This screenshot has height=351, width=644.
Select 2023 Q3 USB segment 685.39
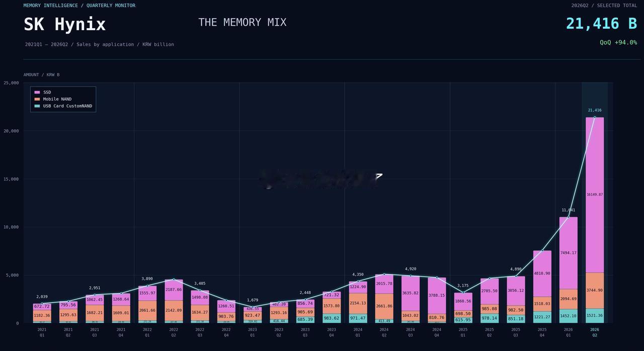point(305,320)
